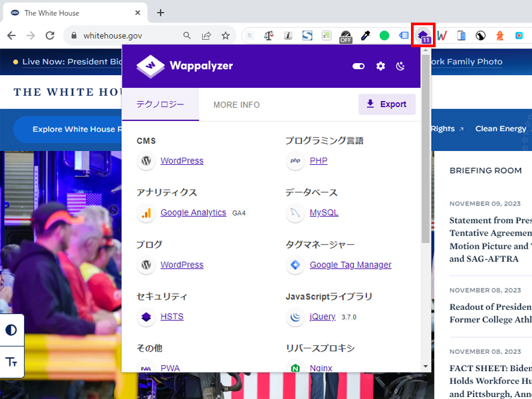This screenshot has height=399, width=532.
Task: Click the Wappalyzer logo in popup header
Action: tap(185, 66)
